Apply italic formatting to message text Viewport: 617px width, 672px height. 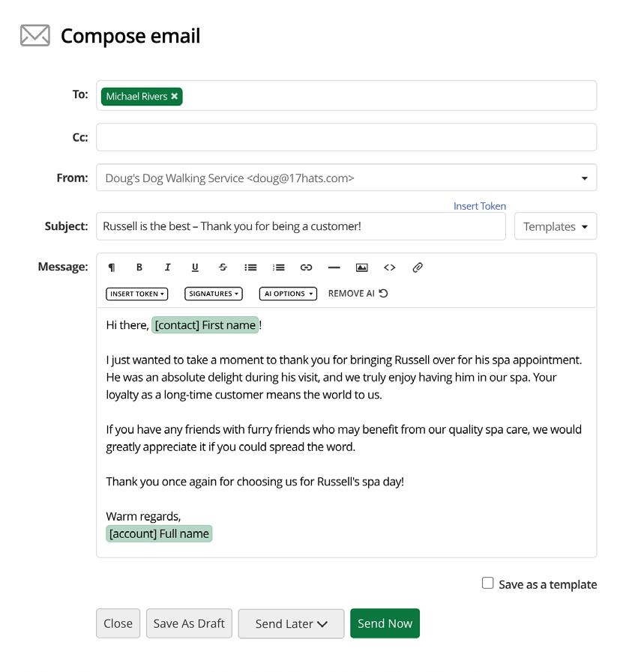[167, 267]
